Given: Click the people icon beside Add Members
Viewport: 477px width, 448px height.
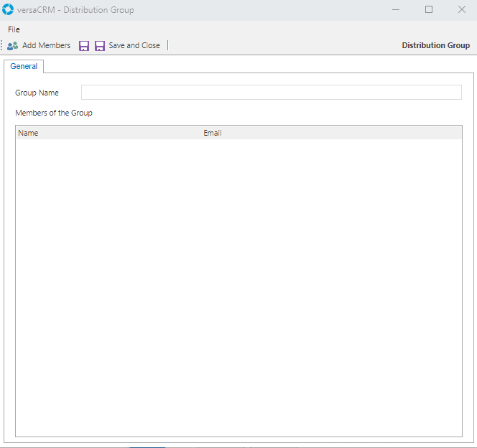Looking at the screenshot, I should click(12, 45).
